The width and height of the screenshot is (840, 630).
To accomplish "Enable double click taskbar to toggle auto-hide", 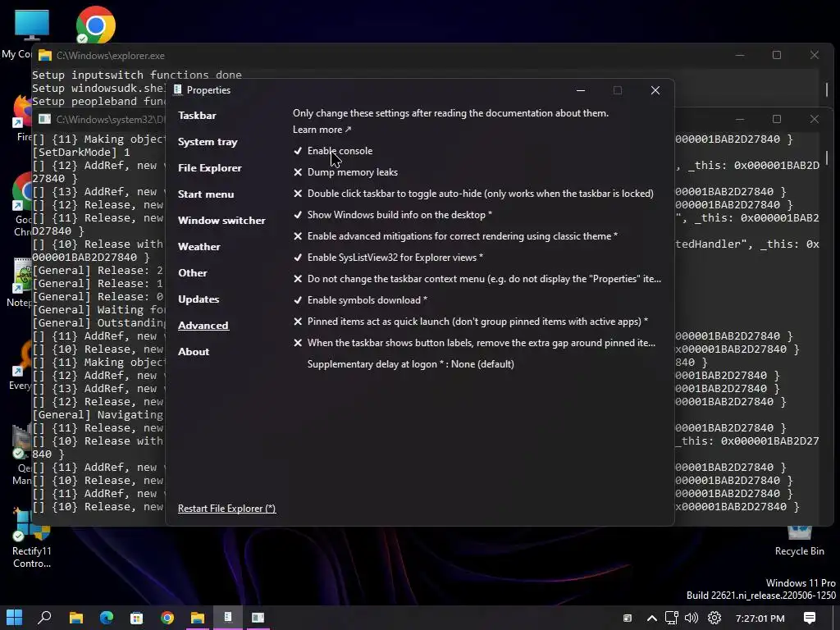I will click(473, 194).
